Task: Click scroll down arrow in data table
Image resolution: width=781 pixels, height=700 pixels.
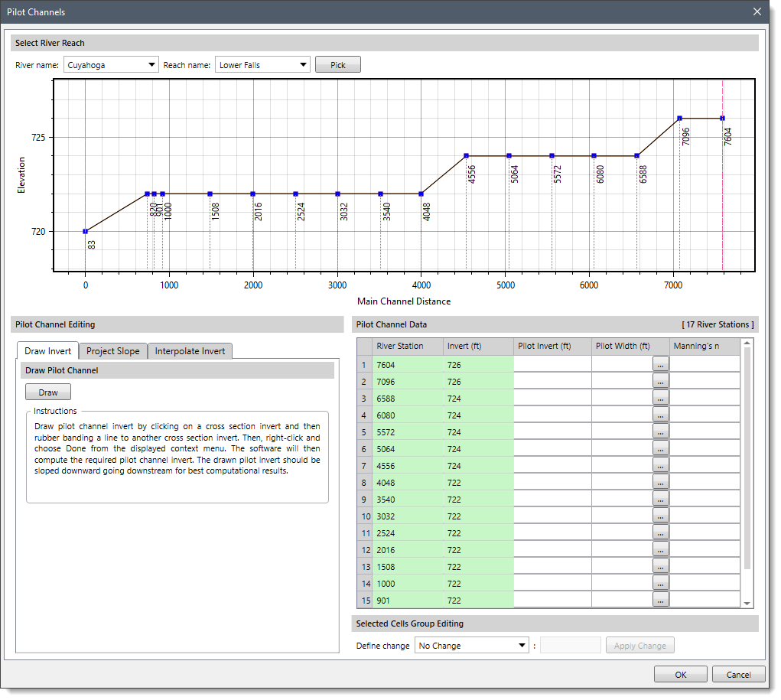Action: coord(747,604)
